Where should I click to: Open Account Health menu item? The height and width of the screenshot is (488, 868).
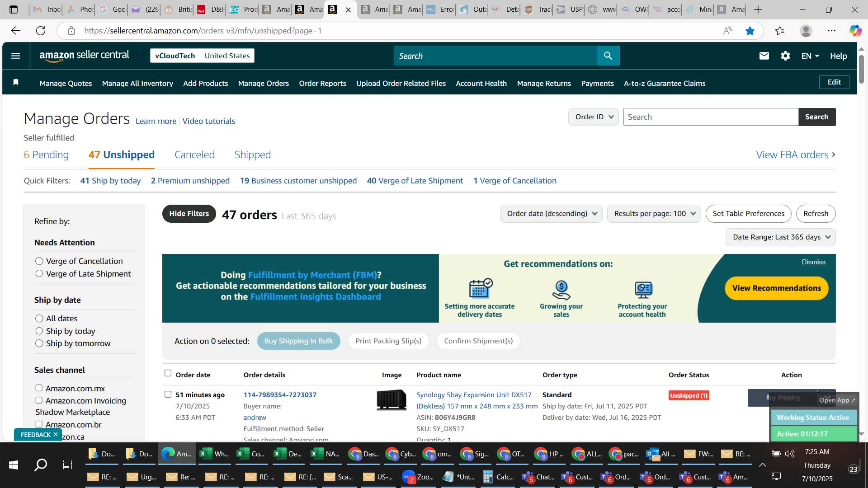[481, 83]
